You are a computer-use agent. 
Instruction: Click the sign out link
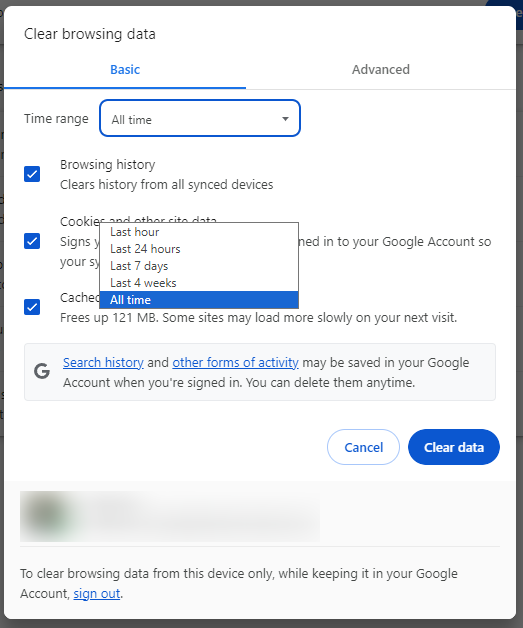[97, 593]
